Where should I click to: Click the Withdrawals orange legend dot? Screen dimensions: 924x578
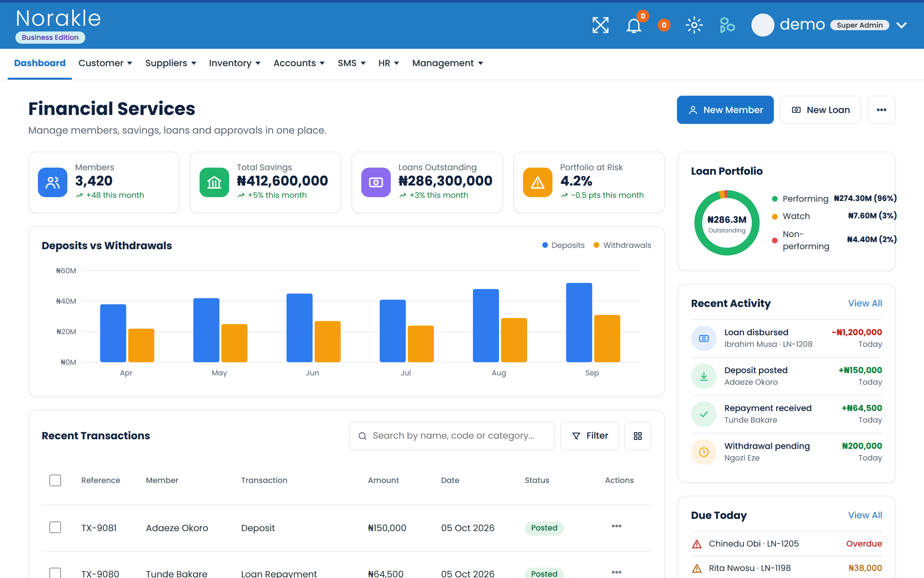596,245
